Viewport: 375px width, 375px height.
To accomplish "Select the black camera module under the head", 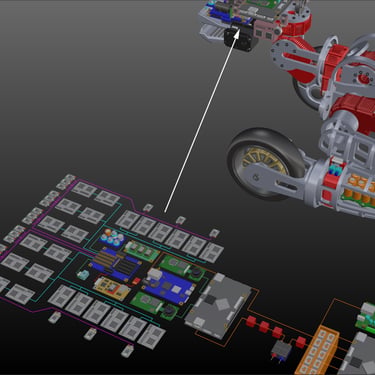I will (240, 38).
